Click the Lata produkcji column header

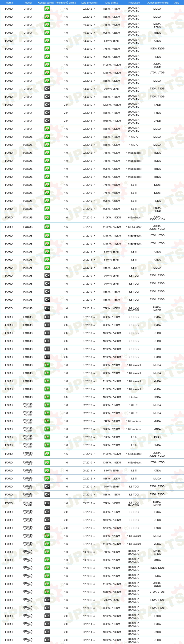click(89, 3)
